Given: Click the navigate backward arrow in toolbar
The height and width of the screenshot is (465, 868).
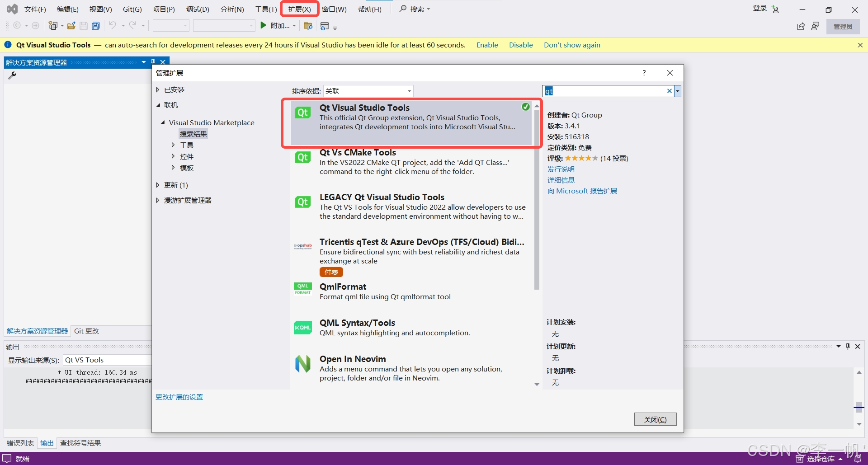Looking at the screenshot, I should tap(17, 26).
